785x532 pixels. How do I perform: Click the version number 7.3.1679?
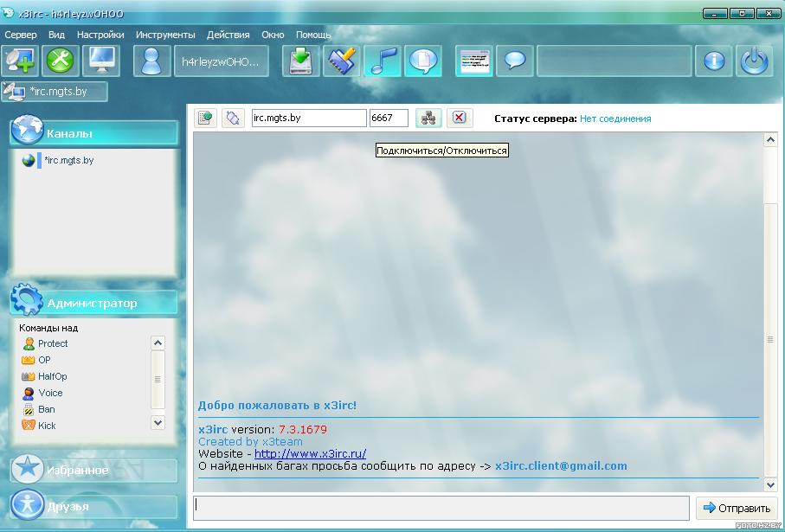coord(302,429)
